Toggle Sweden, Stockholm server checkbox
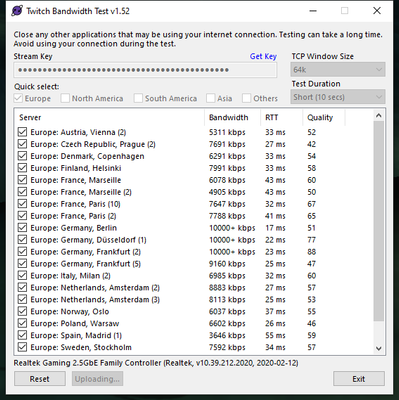Screen dimensions: 399x400 coord(22,347)
